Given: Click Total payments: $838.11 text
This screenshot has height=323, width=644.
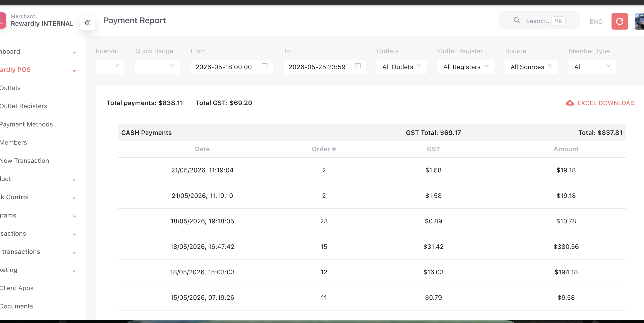Looking at the screenshot, I should (145, 103).
